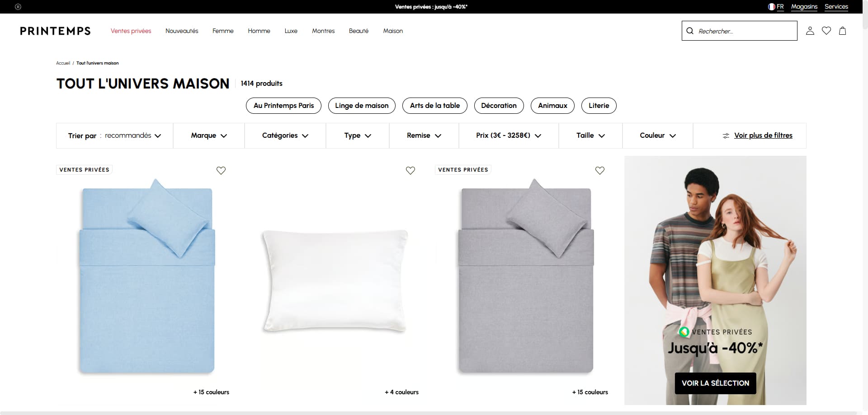Expand the Couleur filter dropdown

(x=658, y=135)
